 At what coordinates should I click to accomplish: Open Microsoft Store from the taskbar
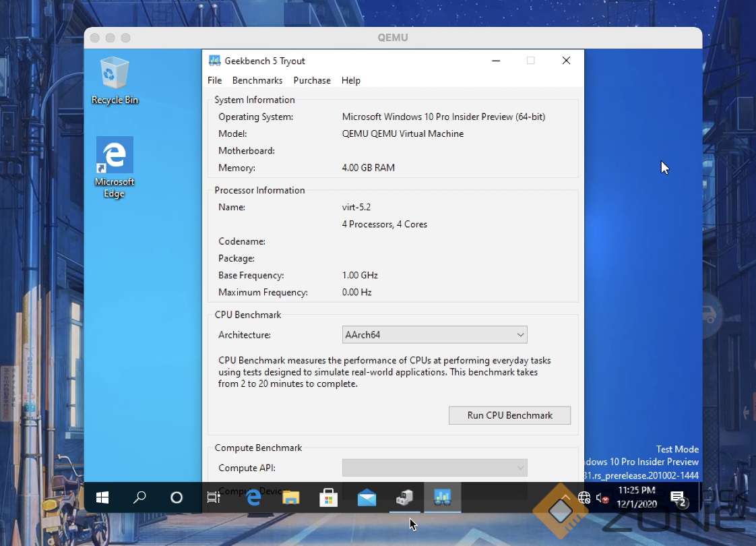tap(328, 497)
